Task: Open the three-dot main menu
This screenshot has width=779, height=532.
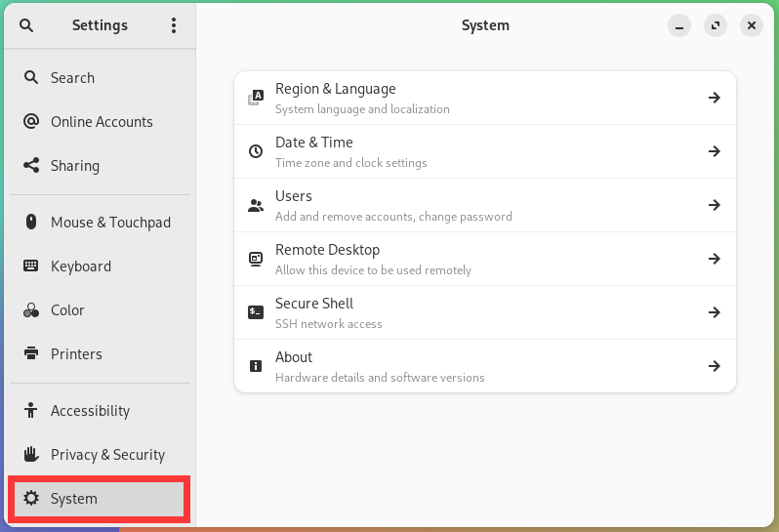Action: coord(174,25)
